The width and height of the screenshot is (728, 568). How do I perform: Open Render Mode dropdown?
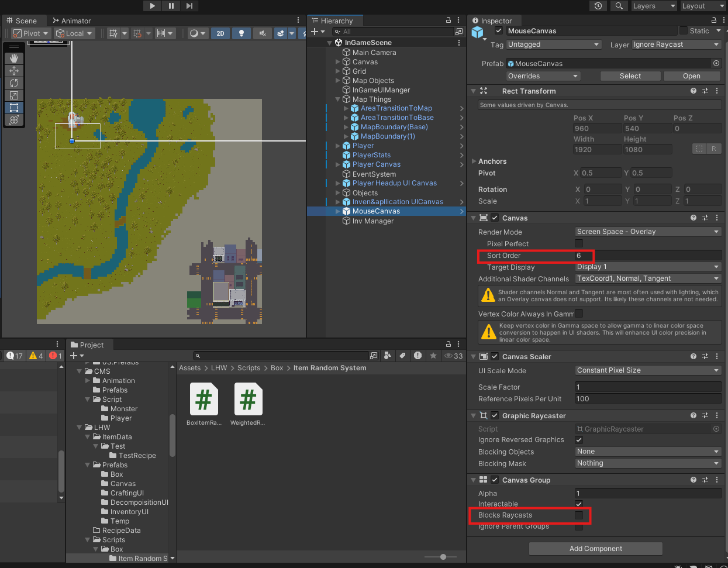[x=648, y=232]
